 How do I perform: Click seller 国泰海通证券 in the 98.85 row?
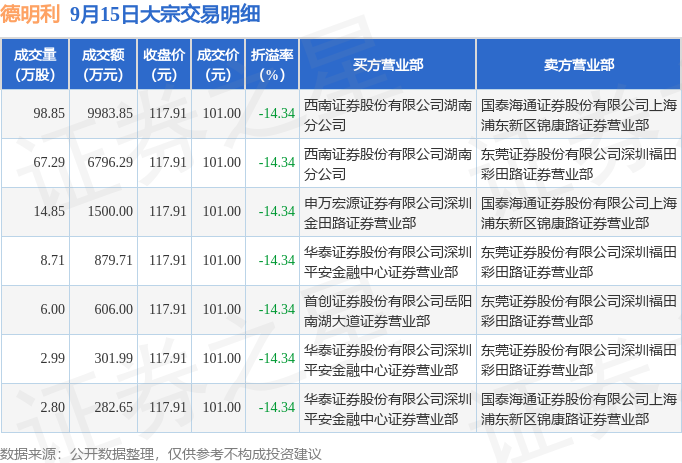coord(578,115)
